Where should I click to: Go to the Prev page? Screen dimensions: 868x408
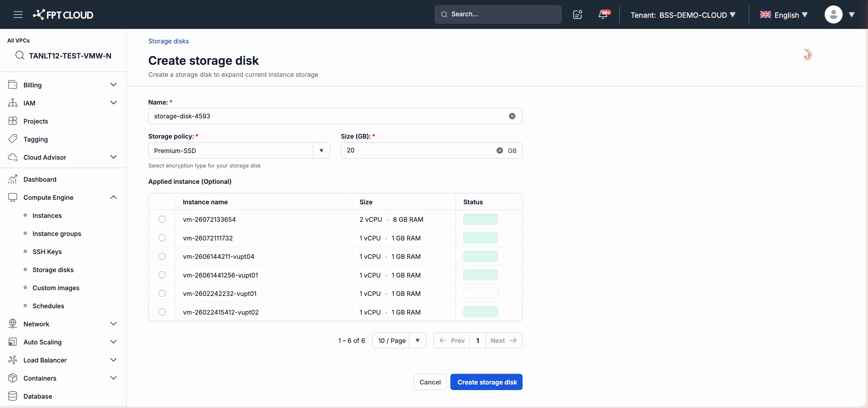(451, 340)
